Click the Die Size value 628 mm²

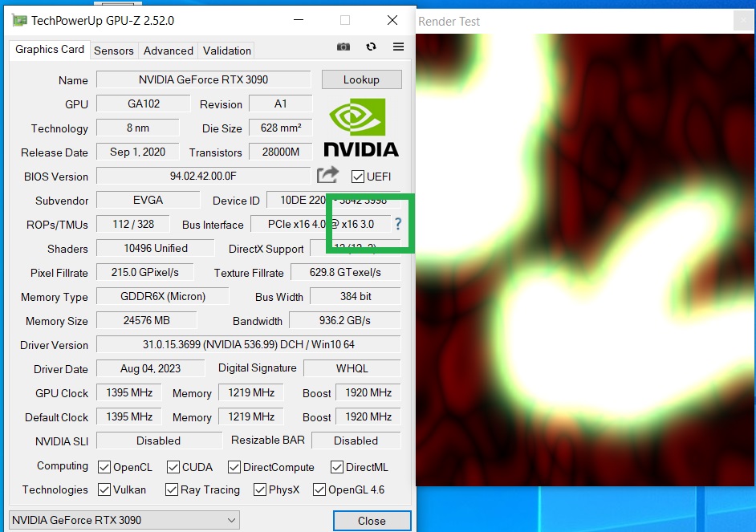click(x=281, y=128)
